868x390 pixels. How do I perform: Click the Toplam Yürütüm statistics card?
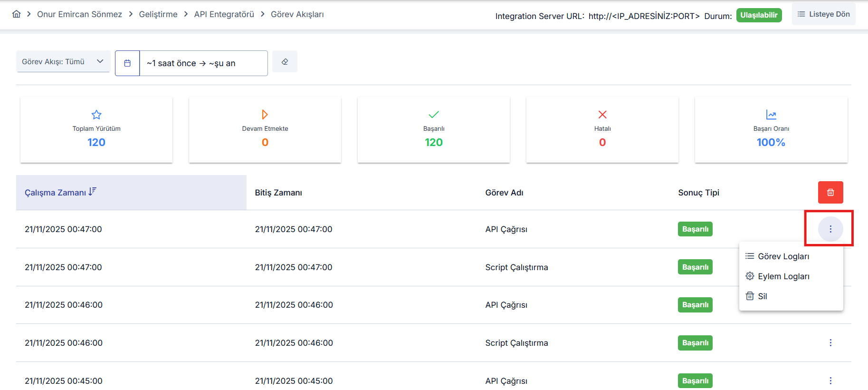coord(96,130)
